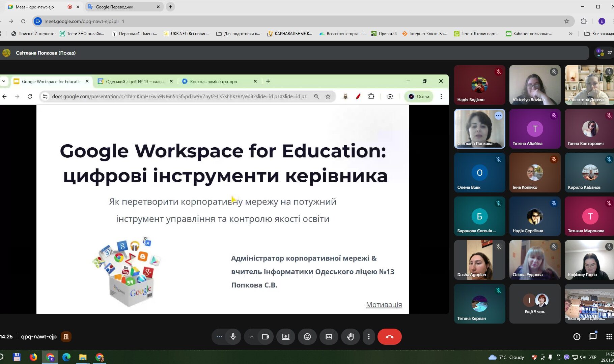
Task: Expand hidden bookmarks overflow chevron
Action: (570, 34)
